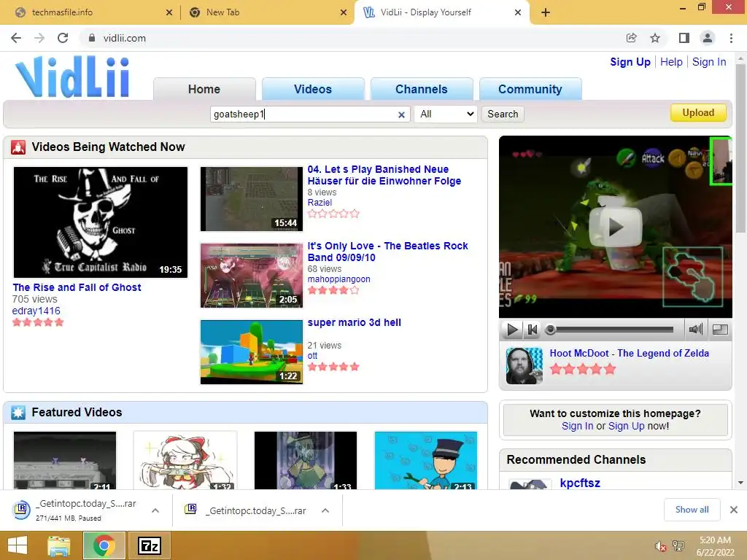747x560 pixels.
Task: Open Hoot McDoot - The Legend of Zelda link
Action: pyautogui.click(x=630, y=354)
